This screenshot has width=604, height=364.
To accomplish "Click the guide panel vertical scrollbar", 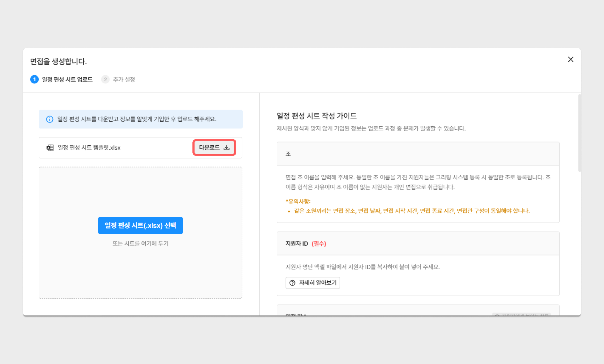I will pyautogui.click(x=579, y=133).
